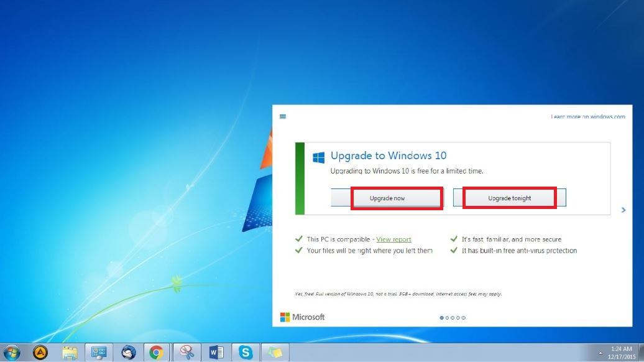Go to next slide with right chevron
Viewport: 644px width, 362px height.
[x=623, y=210]
